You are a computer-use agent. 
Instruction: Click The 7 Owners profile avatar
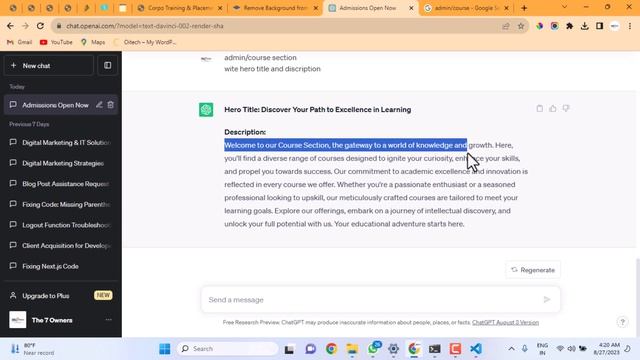18,320
